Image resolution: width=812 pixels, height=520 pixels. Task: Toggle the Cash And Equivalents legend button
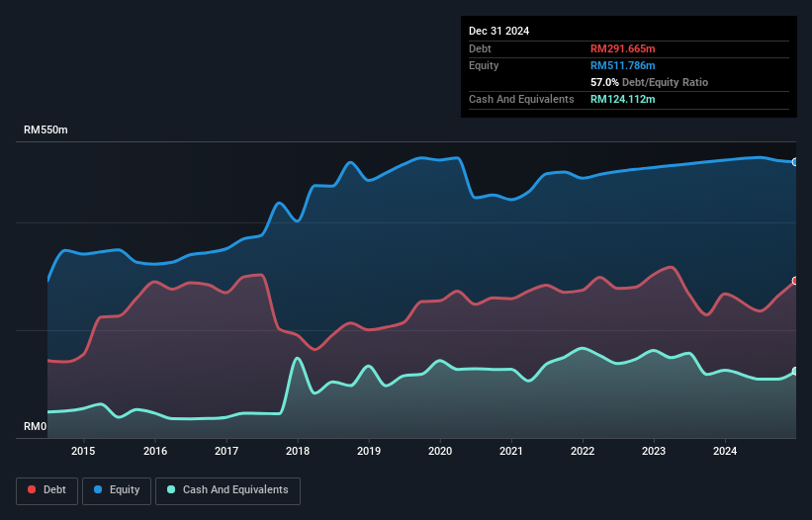(227, 490)
